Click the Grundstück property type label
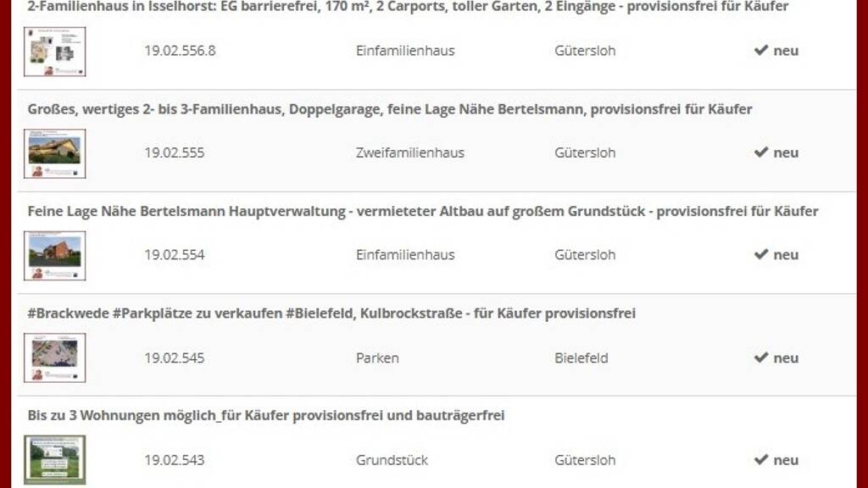 click(392, 460)
